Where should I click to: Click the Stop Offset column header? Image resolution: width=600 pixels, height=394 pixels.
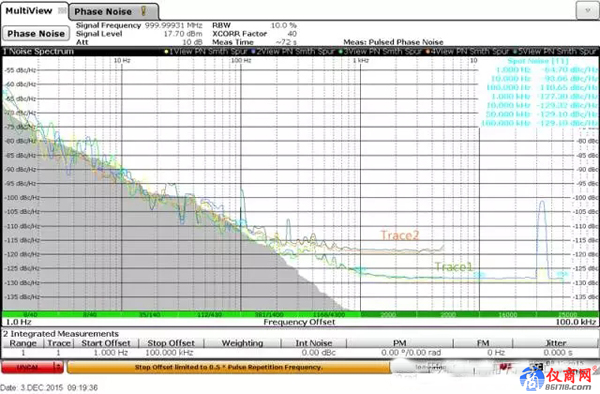[171, 343]
